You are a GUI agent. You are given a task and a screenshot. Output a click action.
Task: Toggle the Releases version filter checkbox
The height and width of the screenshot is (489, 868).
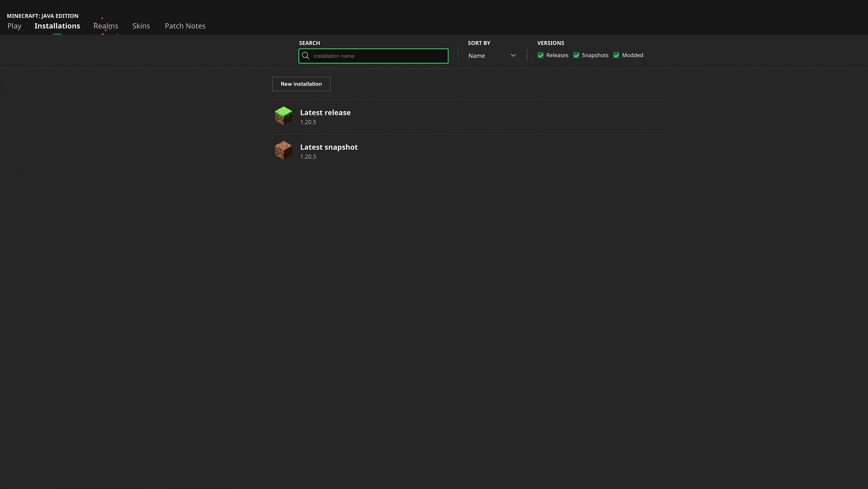tap(540, 56)
